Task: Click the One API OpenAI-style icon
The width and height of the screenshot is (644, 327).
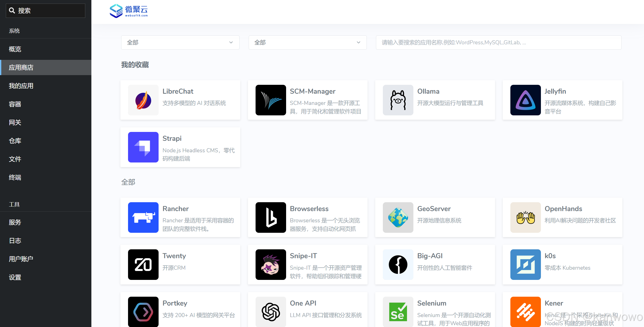Action: point(271,312)
